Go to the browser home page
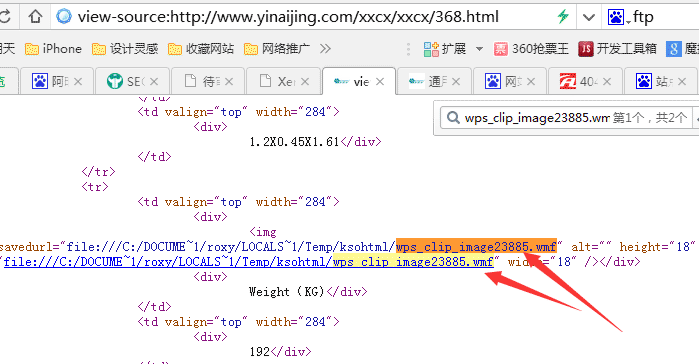The width and height of the screenshot is (699, 364). click(x=35, y=16)
